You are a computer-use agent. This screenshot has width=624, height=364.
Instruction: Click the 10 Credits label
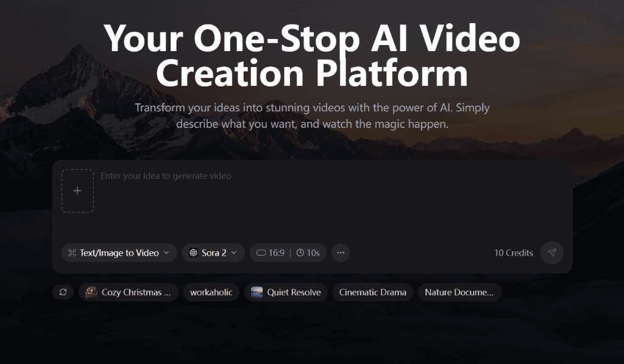[514, 253]
